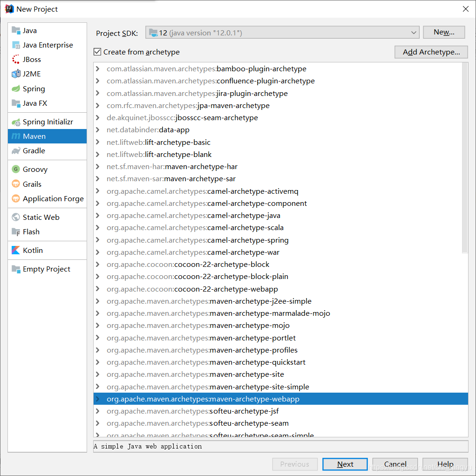Image resolution: width=476 pixels, height=476 pixels.
Task: Click the Cancel button
Action: tap(395, 464)
